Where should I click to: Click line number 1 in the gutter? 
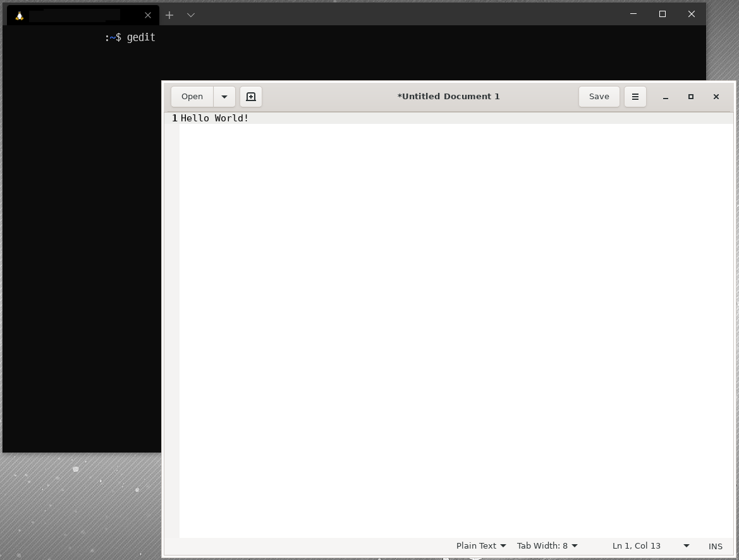[174, 118]
